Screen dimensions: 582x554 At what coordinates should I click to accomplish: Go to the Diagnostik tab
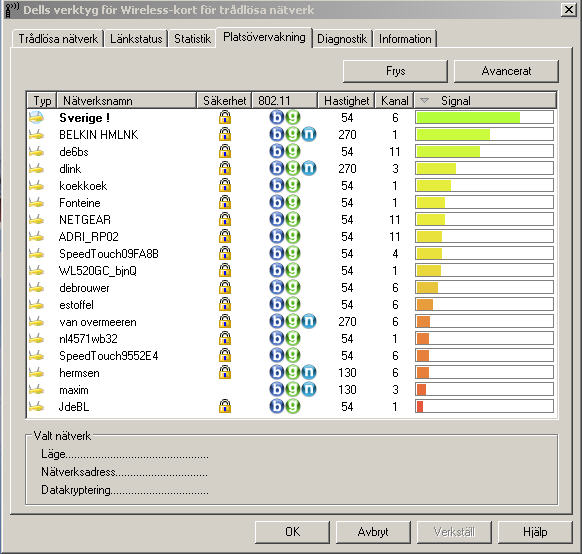tap(342, 39)
